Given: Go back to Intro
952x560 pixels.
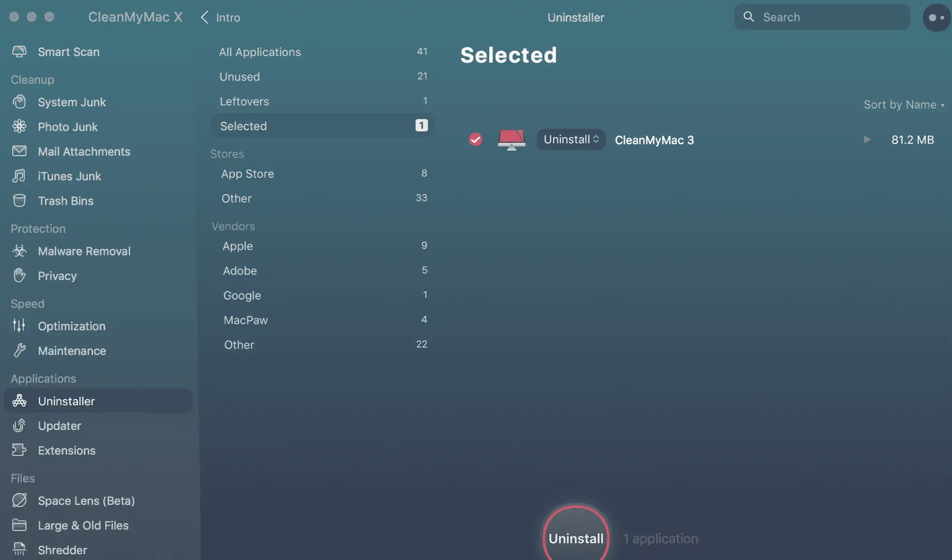Looking at the screenshot, I should 220,17.
